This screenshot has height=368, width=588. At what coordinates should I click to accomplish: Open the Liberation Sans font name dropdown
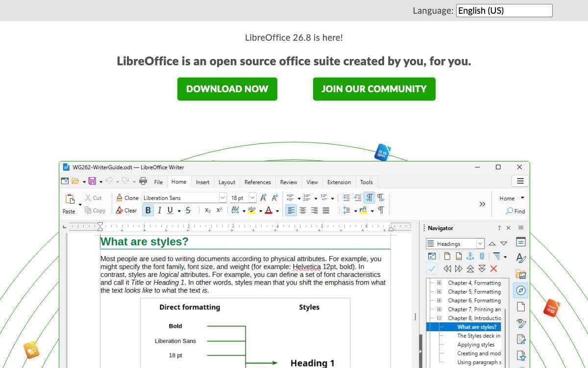point(223,198)
